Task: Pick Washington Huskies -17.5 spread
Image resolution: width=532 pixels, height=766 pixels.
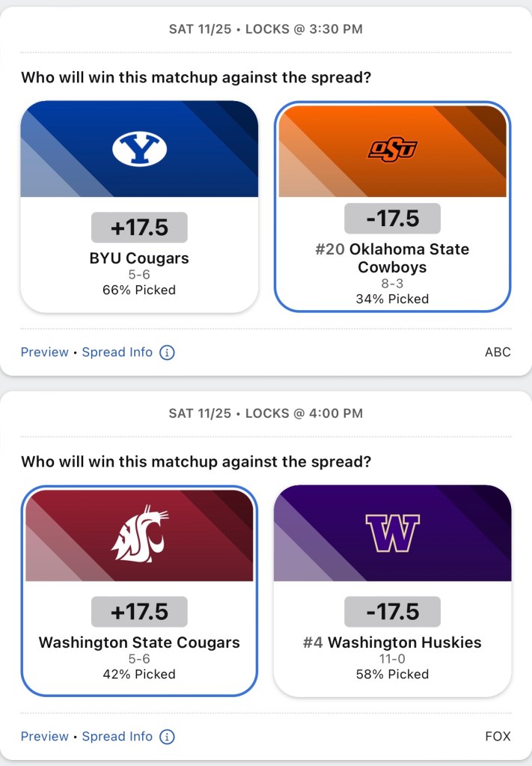Action: pos(392,612)
